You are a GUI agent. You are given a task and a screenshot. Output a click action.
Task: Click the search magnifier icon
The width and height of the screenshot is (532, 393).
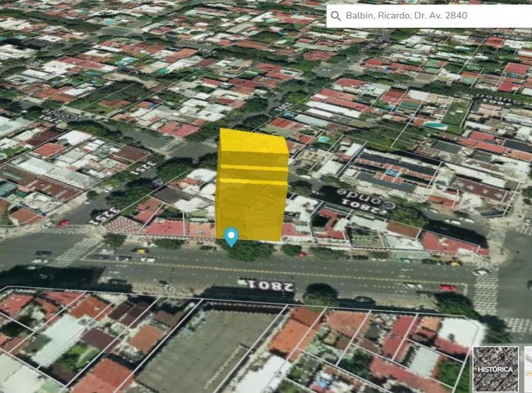tap(335, 16)
